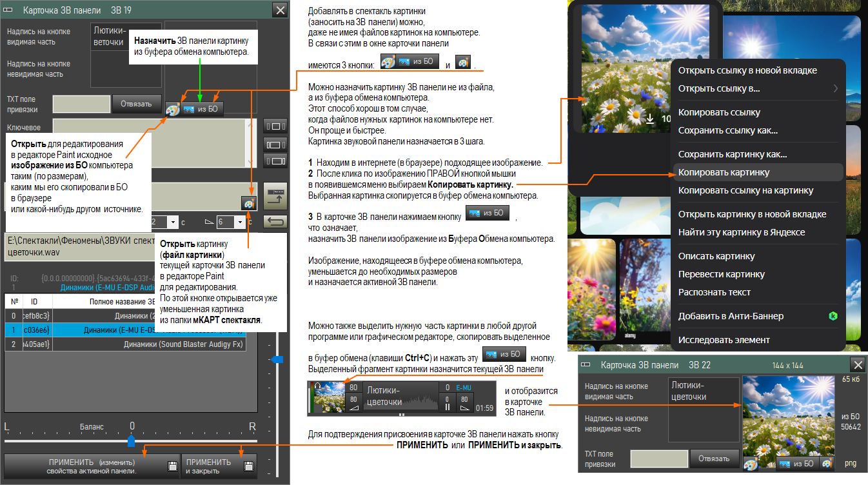Choose 'Копировать картинку' in the context menu

(758, 172)
